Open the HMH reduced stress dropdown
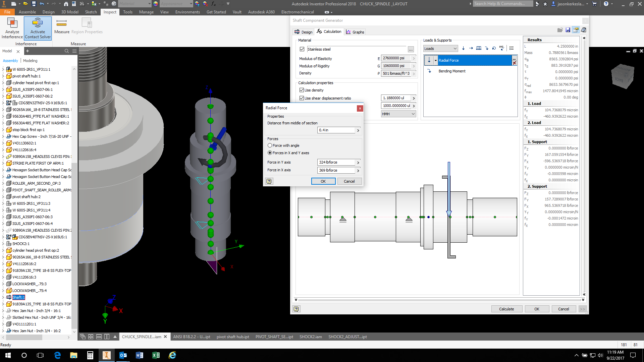The height and width of the screenshot is (362, 644). [x=398, y=114]
